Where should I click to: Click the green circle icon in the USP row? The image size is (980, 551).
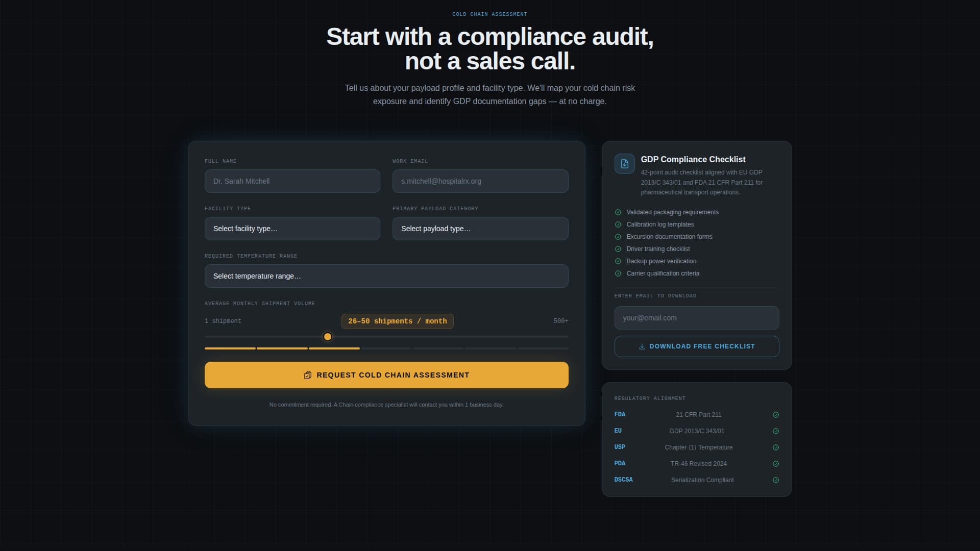775,447
